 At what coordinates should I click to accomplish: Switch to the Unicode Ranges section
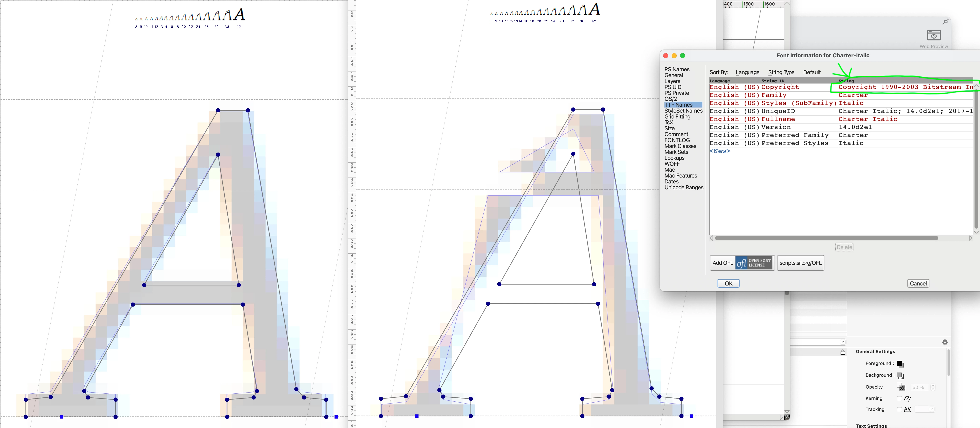coord(684,187)
